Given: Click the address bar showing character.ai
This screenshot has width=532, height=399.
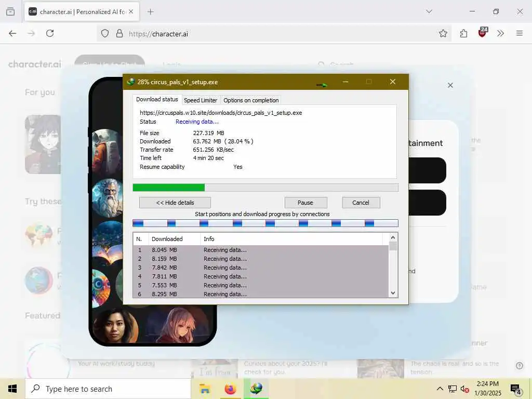Looking at the screenshot, I should point(275,34).
